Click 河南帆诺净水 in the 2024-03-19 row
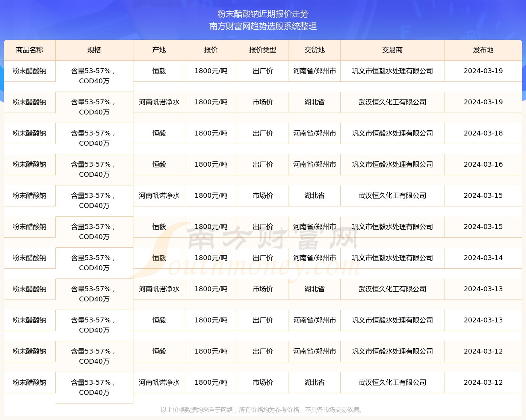This screenshot has width=526, height=420. pyautogui.click(x=159, y=102)
